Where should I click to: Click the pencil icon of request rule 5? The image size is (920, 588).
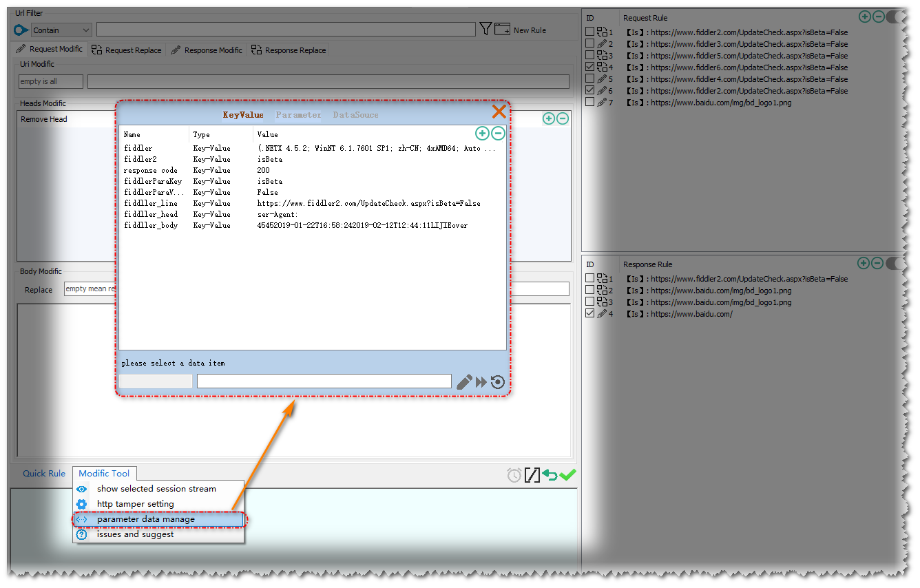tap(602, 78)
